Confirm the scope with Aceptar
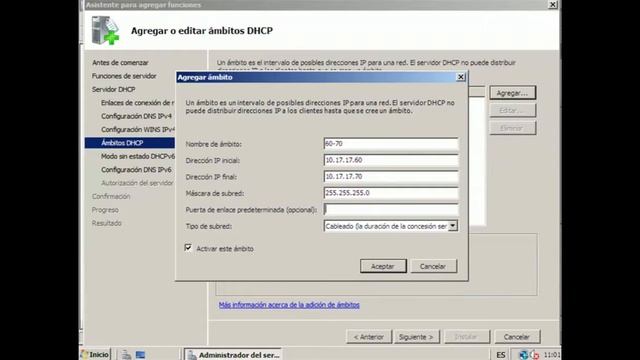This screenshot has height=360, width=640. coord(383,266)
